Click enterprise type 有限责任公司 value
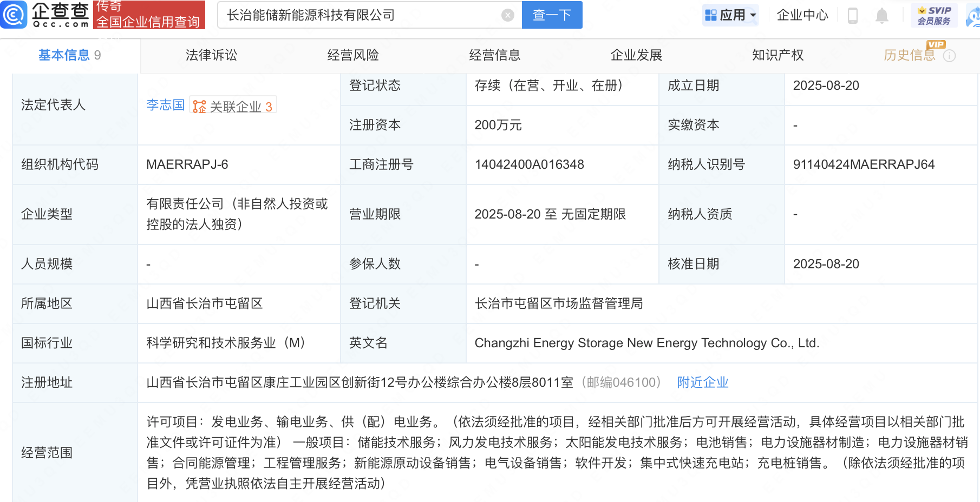 pyautogui.click(x=237, y=214)
